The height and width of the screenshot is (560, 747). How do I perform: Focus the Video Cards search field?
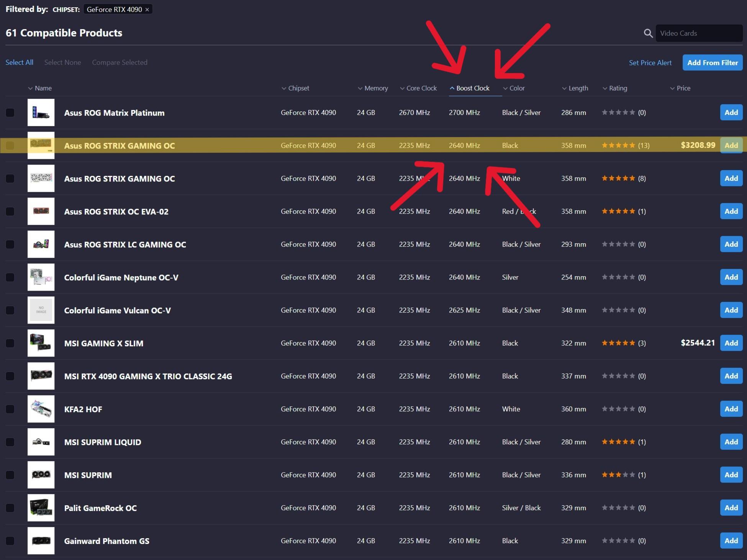point(698,33)
